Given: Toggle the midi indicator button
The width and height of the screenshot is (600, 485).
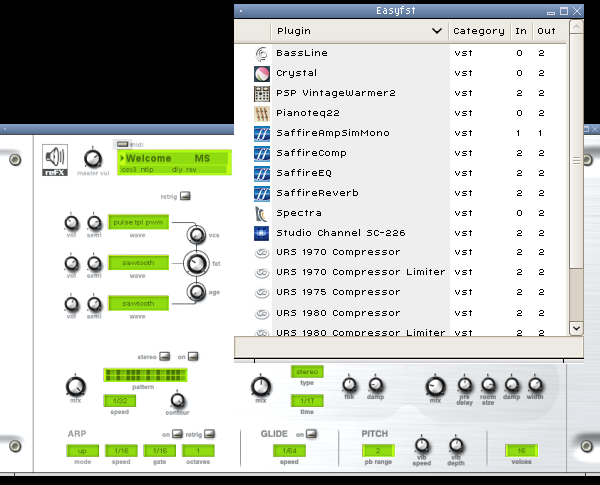Looking at the screenshot, I should point(122,144).
